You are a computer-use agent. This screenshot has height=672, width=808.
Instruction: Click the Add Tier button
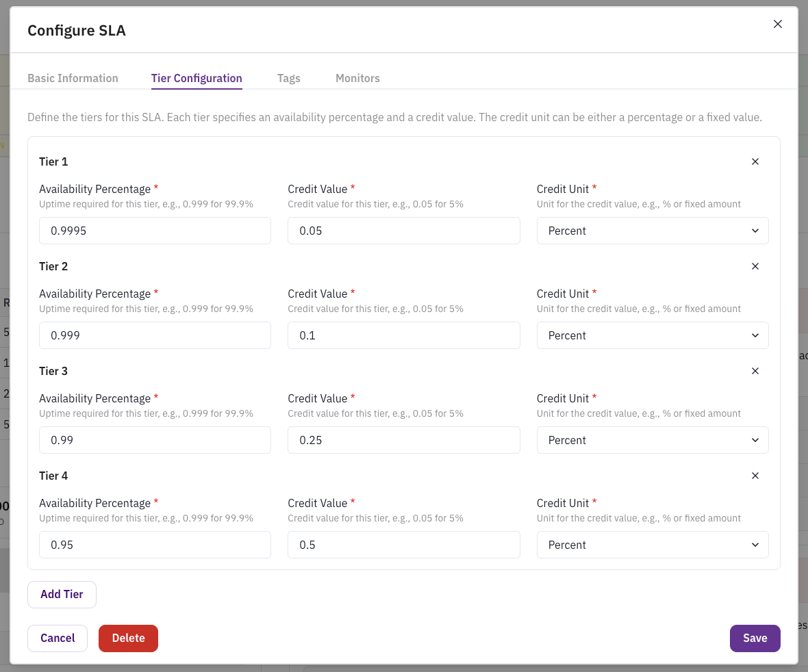[x=62, y=595]
